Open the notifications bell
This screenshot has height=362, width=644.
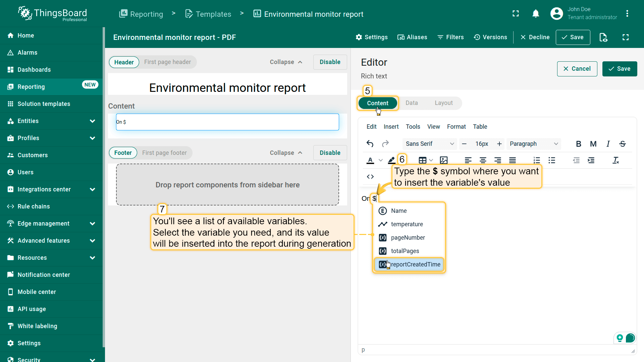[536, 14]
